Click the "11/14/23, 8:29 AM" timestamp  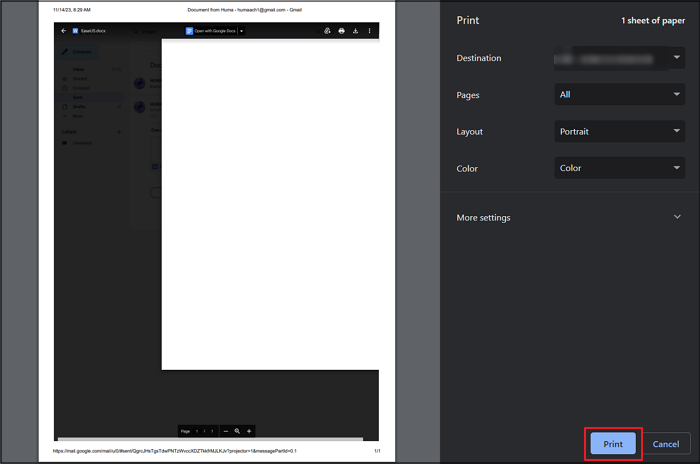pyautogui.click(x=72, y=10)
